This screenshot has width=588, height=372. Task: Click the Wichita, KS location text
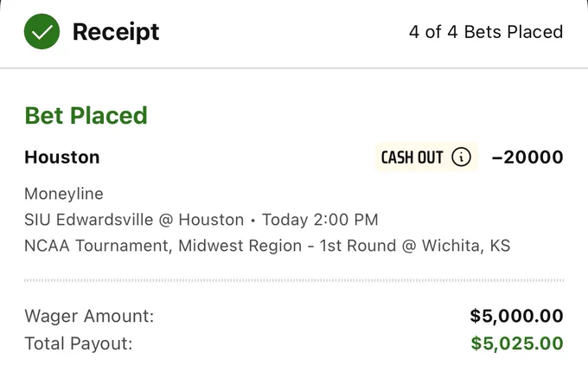[x=466, y=246]
